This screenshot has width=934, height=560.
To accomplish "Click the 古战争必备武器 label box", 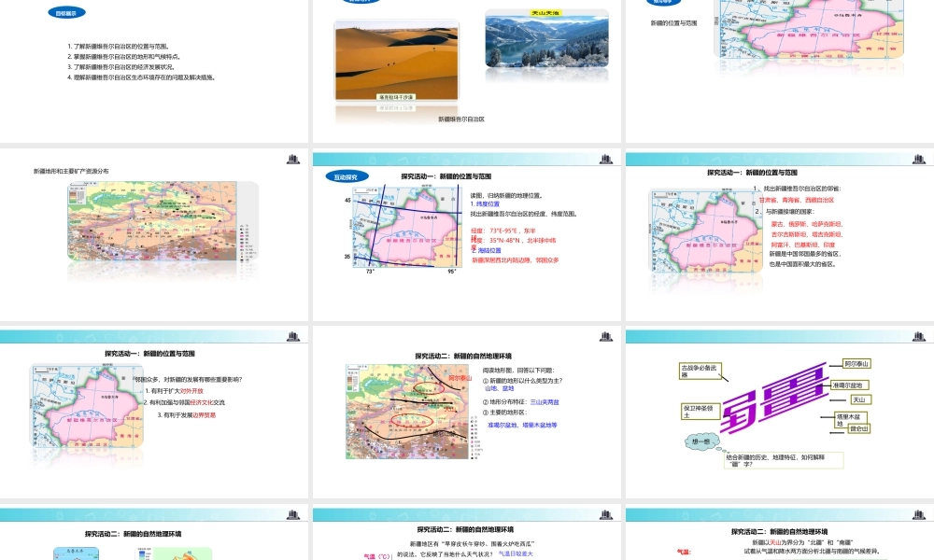I will point(701,371).
